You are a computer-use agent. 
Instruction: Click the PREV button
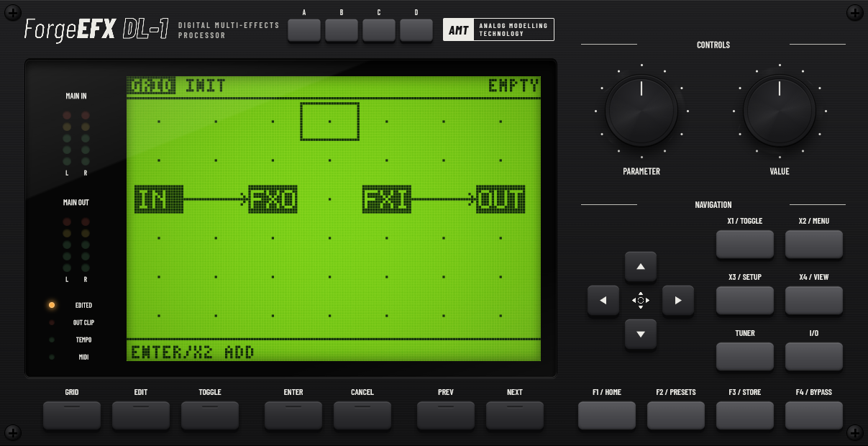[x=446, y=416]
